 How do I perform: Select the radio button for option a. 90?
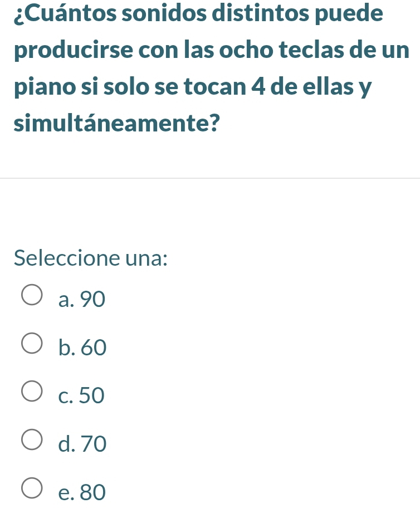click(32, 295)
